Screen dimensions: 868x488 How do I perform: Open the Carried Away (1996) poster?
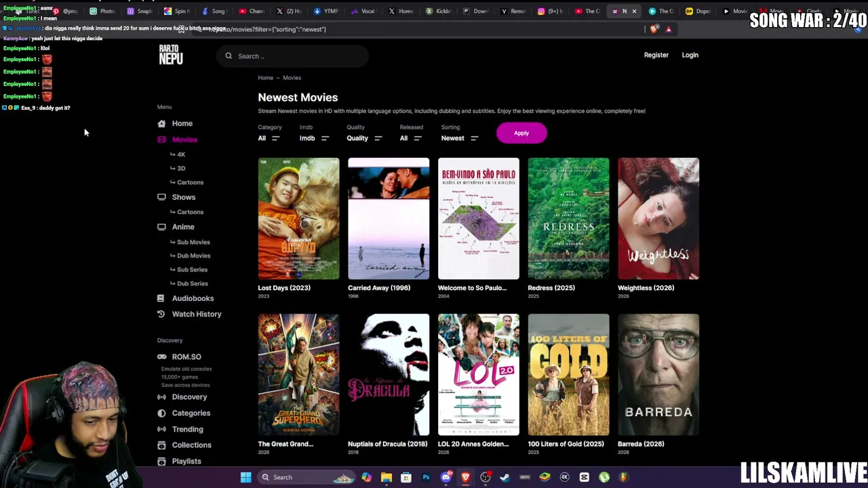point(389,219)
